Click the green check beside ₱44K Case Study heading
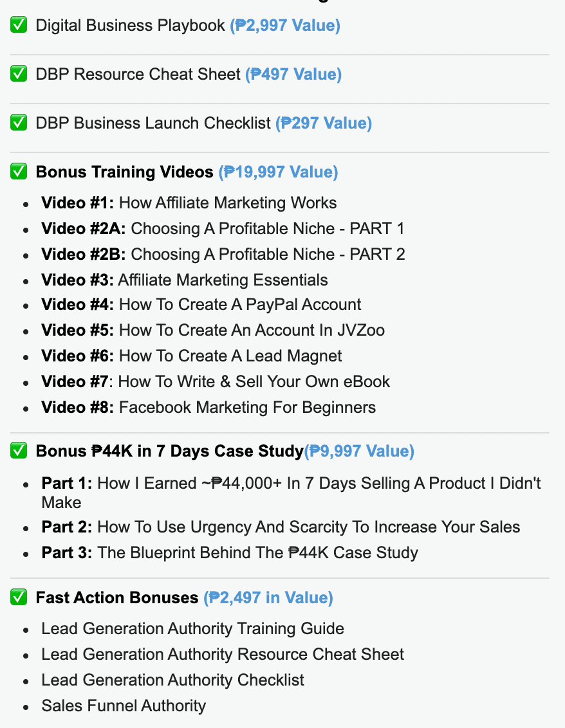 point(19,451)
